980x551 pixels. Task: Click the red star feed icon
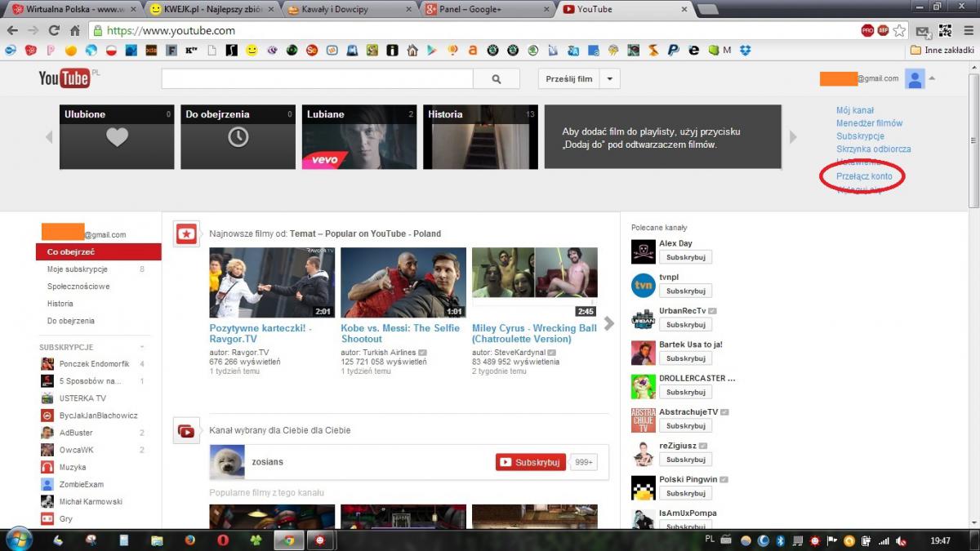(x=186, y=234)
